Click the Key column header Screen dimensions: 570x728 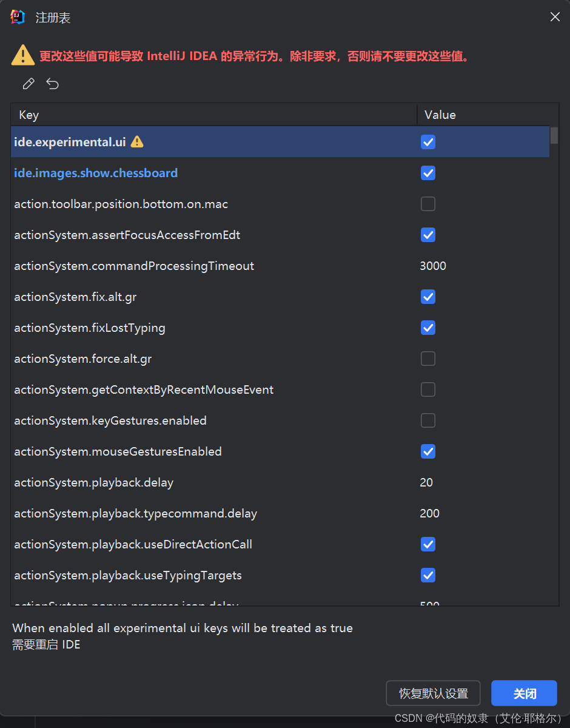(x=214, y=115)
